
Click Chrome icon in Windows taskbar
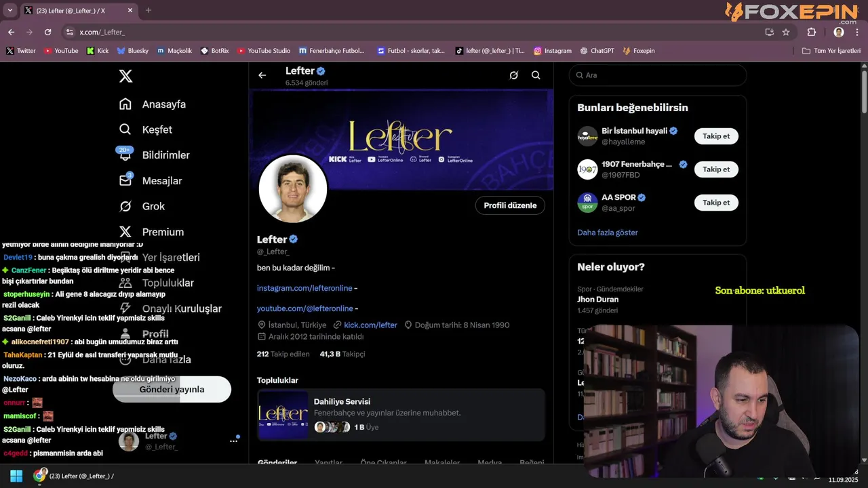(x=39, y=476)
